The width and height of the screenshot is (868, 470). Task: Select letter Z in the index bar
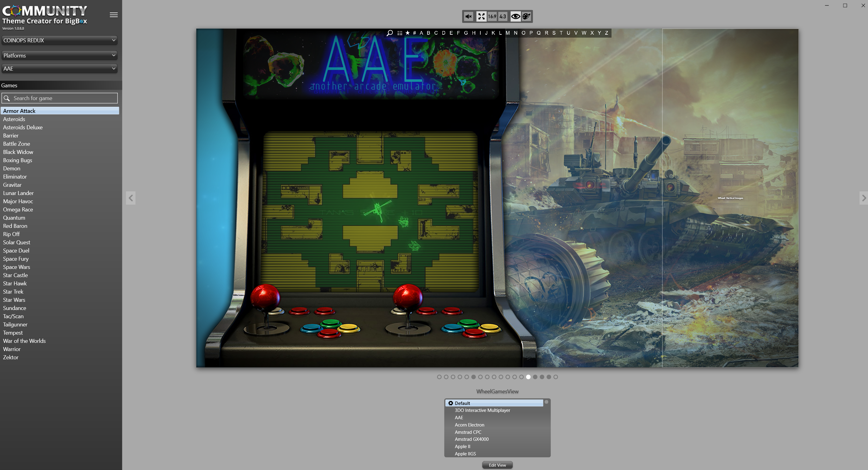click(607, 33)
